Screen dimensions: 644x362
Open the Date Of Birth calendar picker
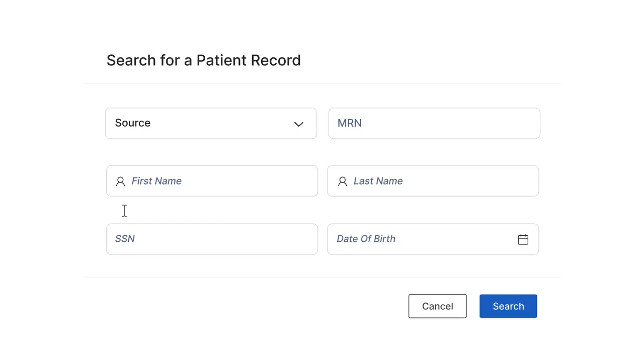(523, 239)
